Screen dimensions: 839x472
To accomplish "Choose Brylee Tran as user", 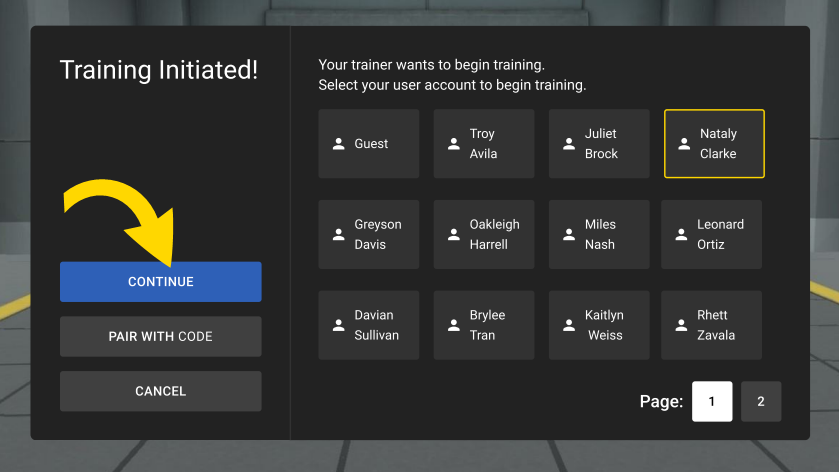I will pos(484,326).
